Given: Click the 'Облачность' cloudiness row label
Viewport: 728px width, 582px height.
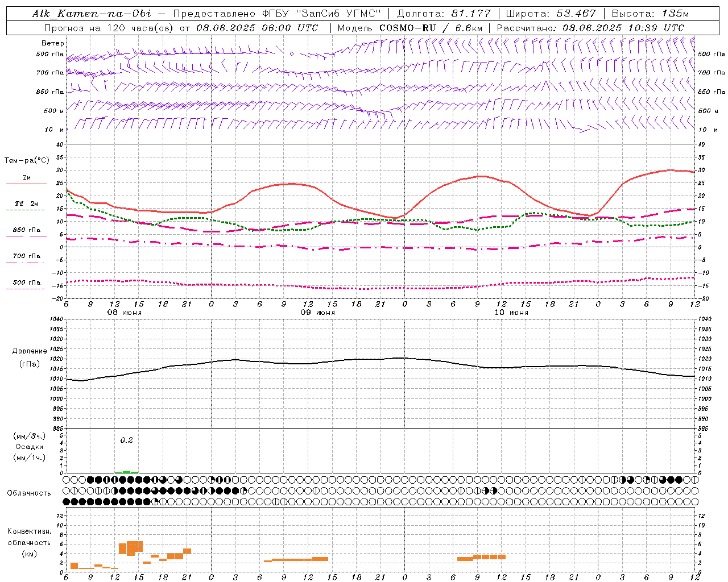Looking at the screenshot, I should (x=29, y=493).
